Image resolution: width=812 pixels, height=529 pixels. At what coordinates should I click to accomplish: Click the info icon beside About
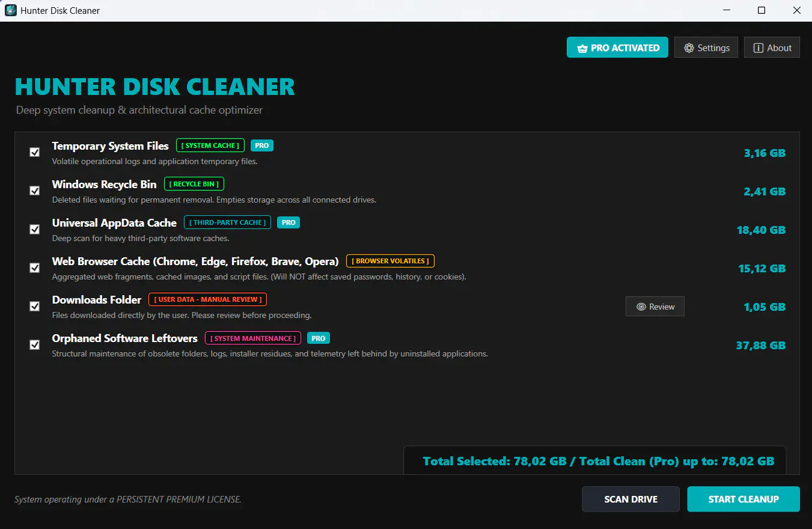coord(759,48)
